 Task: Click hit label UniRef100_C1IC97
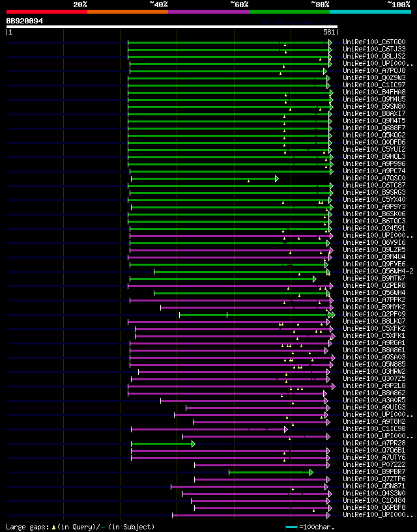[374, 85]
